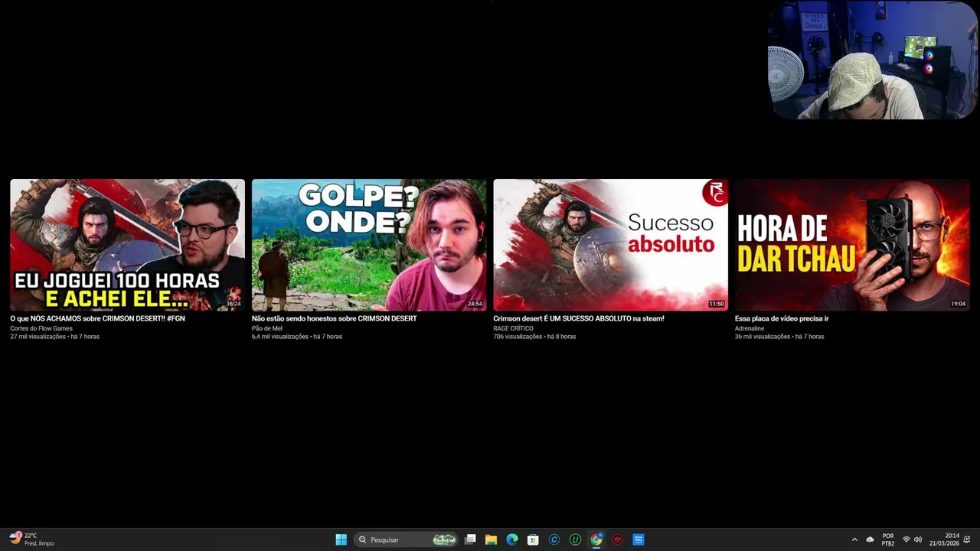This screenshot has width=980, height=551.
Task: Open the red round app on taskbar
Action: (x=617, y=540)
